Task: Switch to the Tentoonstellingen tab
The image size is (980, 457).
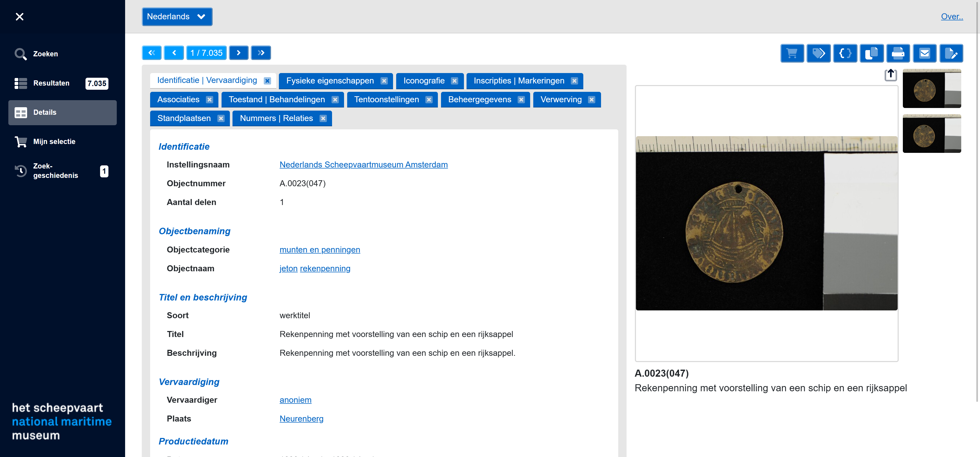Action: [x=386, y=100]
